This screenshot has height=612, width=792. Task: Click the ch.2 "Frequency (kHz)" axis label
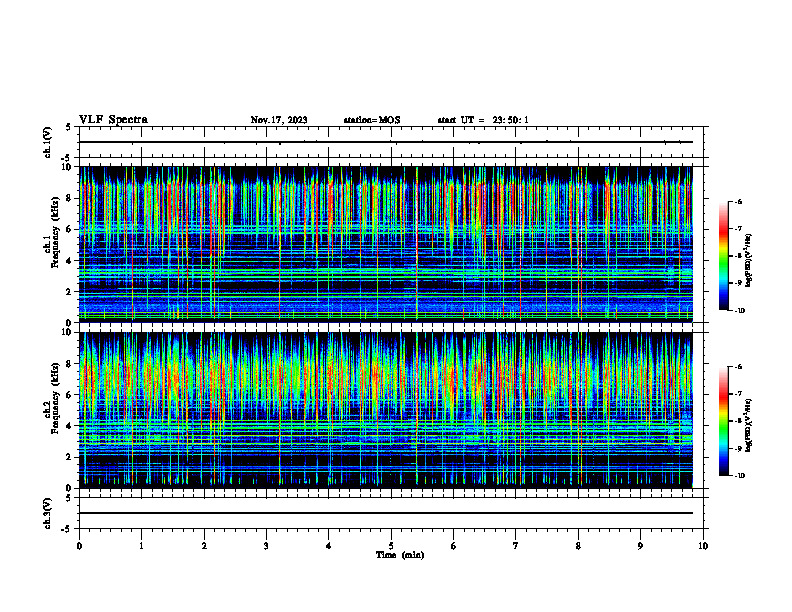55,398
